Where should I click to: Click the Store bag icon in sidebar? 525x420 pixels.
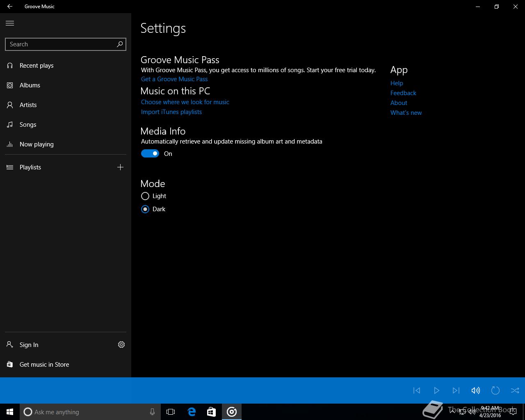coord(10,364)
